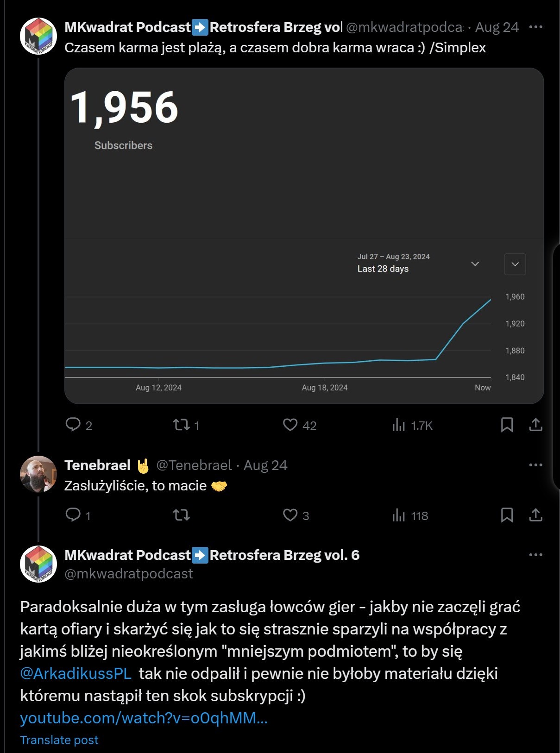Open the @ArkadikussPL mention link
The width and height of the screenshot is (560, 753).
point(76,673)
